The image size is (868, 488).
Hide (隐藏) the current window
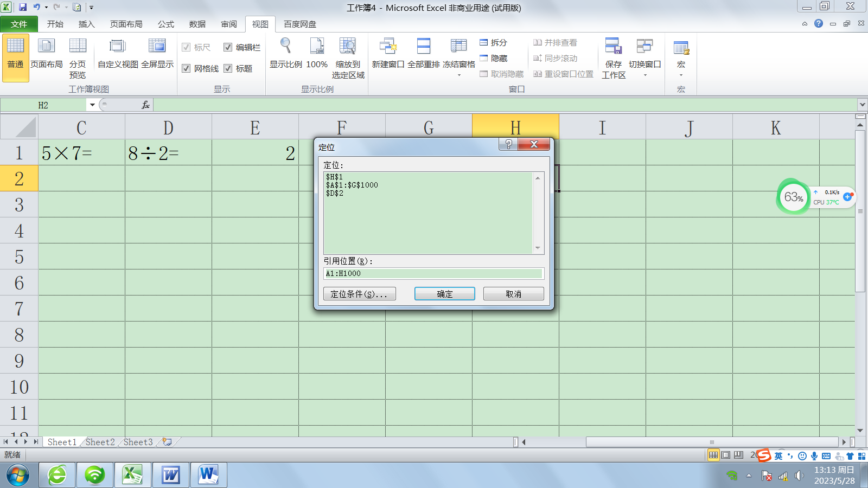click(x=494, y=58)
